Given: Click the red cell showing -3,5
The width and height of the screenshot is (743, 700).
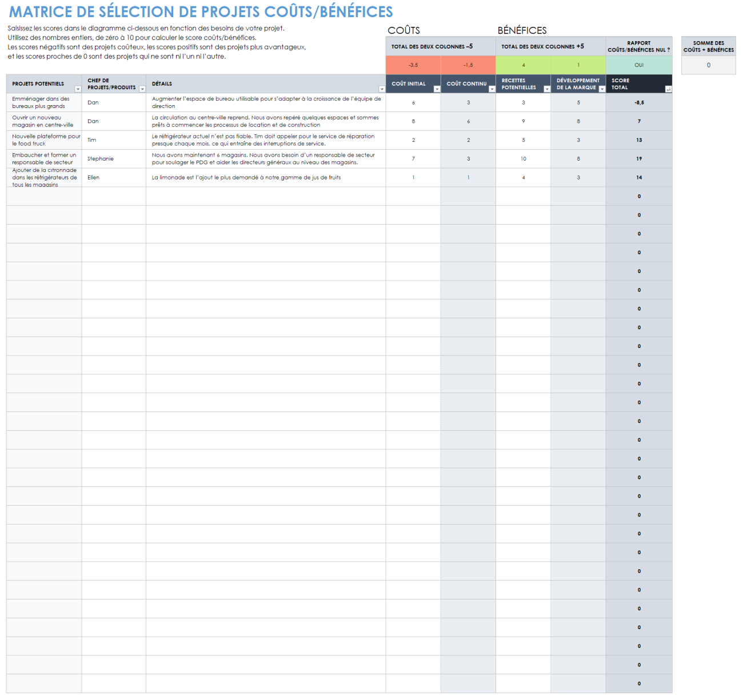Looking at the screenshot, I should [x=413, y=65].
